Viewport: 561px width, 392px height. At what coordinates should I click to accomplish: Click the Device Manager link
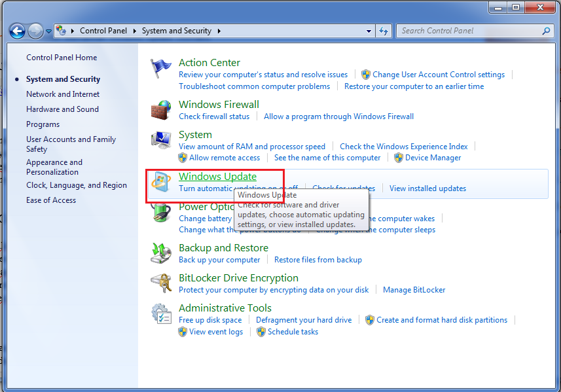click(x=433, y=158)
